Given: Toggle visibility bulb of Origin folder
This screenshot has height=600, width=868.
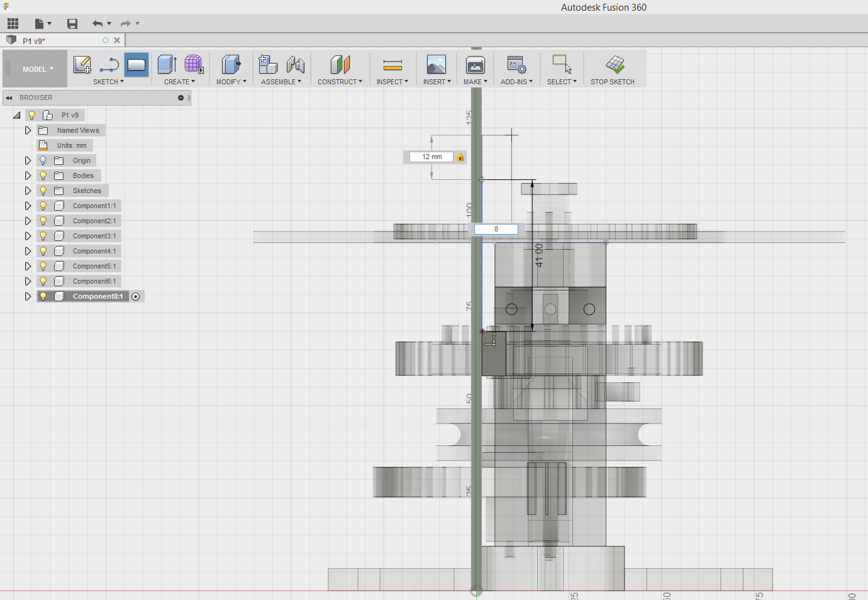Looking at the screenshot, I should [x=43, y=160].
